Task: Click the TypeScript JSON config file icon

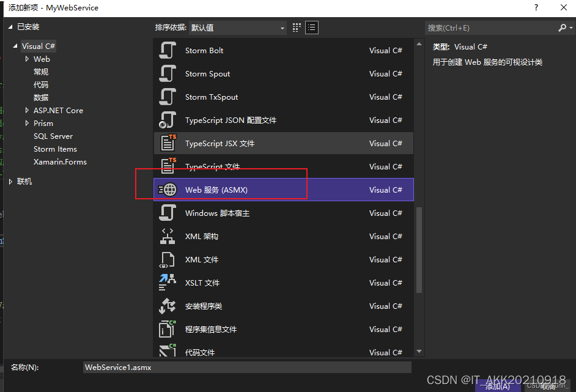Action: [x=168, y=120]
